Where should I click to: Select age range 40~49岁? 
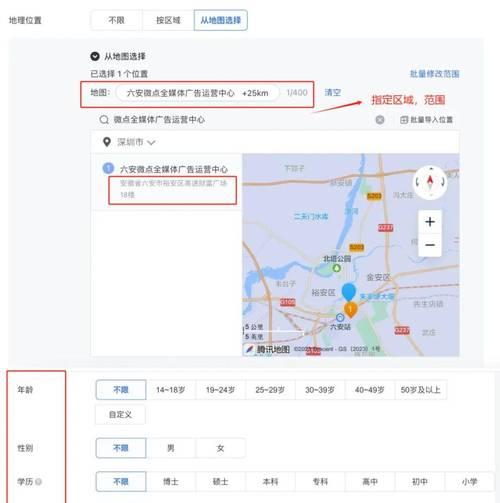coord(369,390)
